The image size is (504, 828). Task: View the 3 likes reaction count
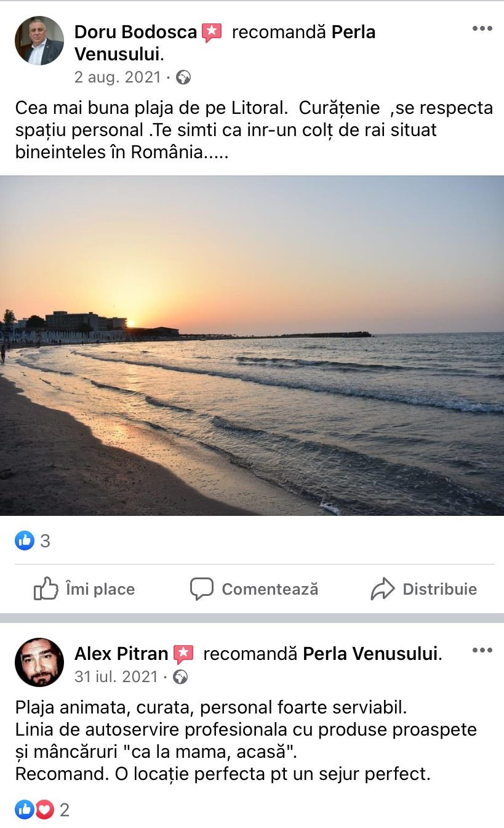point(33,541)
